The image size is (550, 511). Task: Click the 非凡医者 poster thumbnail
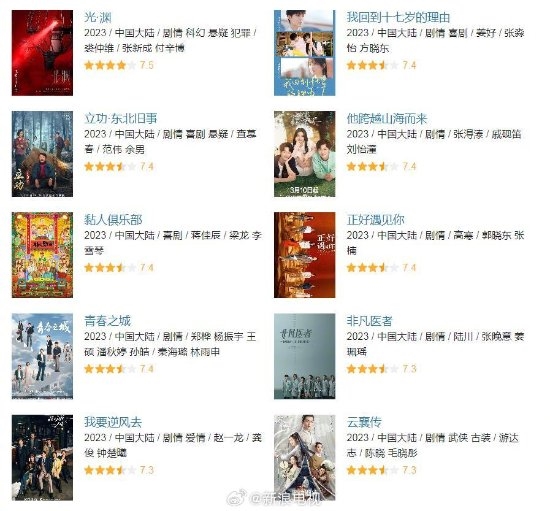[x=304, y=356]
